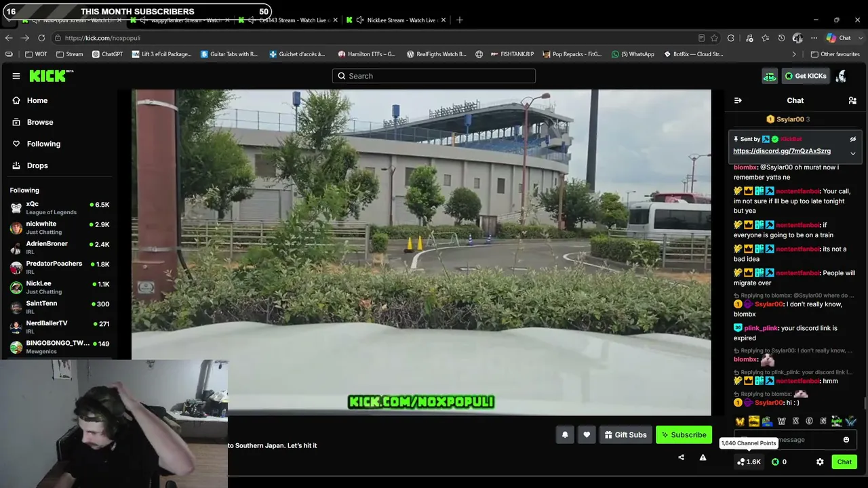The image size is (868, 488).
Task: Open the chat settings gear
Action: pyautogui.click(x=820, y=462)
